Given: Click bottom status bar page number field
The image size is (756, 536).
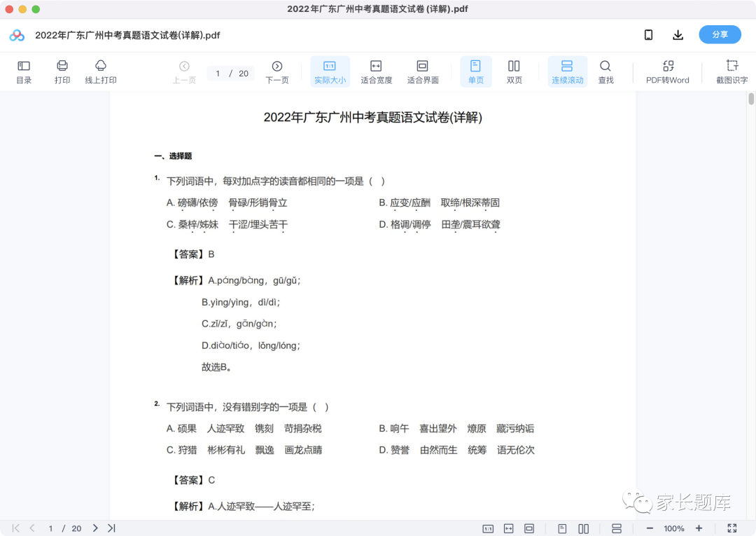Looking at the screenshot, I should click(50, 529).
